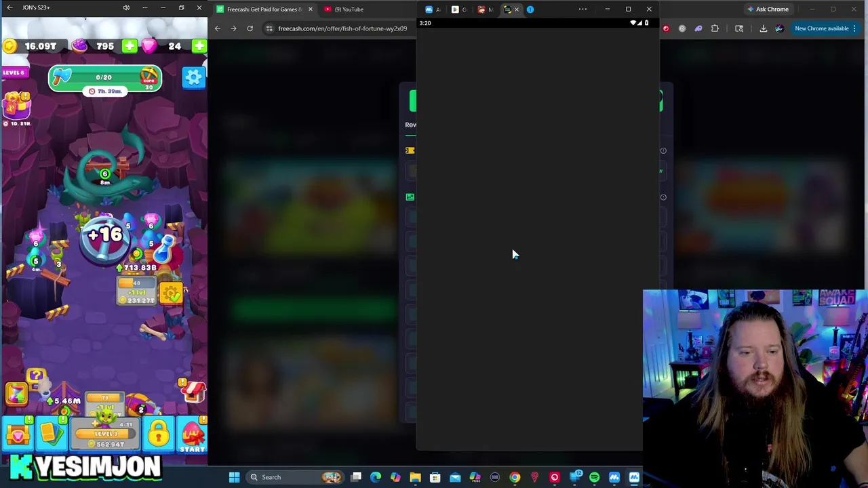This screenshot has height=488, width=868.
Task: Switch to the Freecash browser tab
Action: click(264, 9)
